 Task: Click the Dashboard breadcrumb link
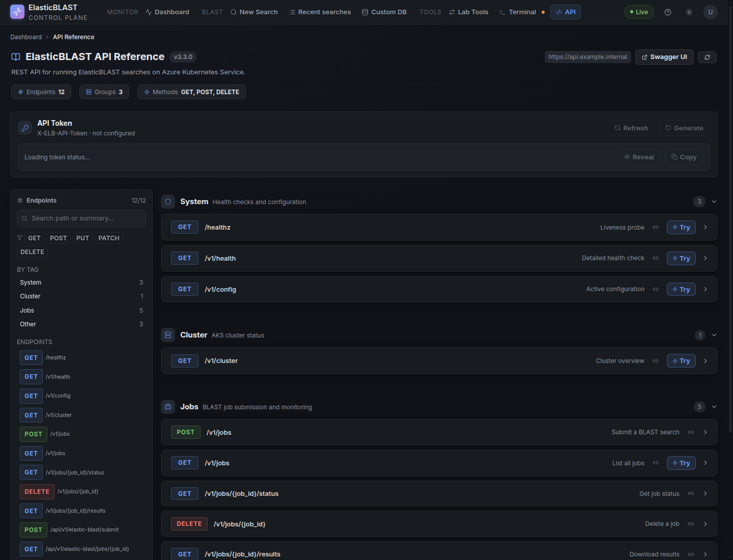coord(26,37)
